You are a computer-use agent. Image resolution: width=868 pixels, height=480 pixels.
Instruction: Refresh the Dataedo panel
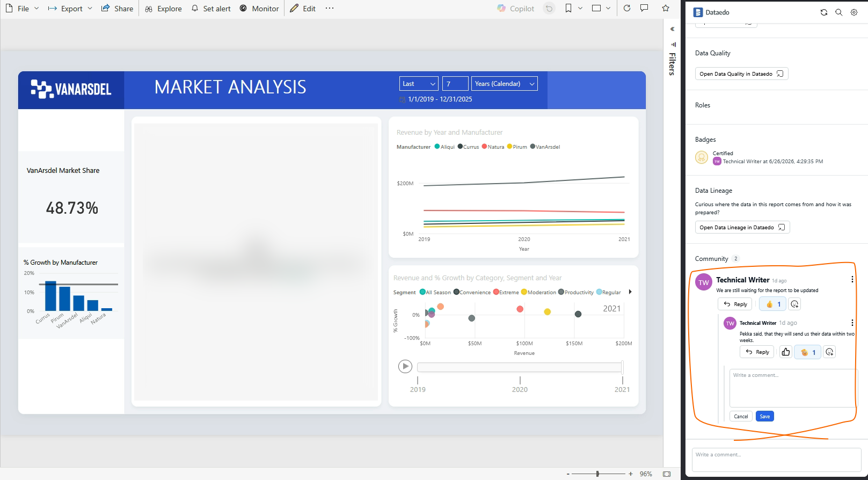[x=824, y=12]
